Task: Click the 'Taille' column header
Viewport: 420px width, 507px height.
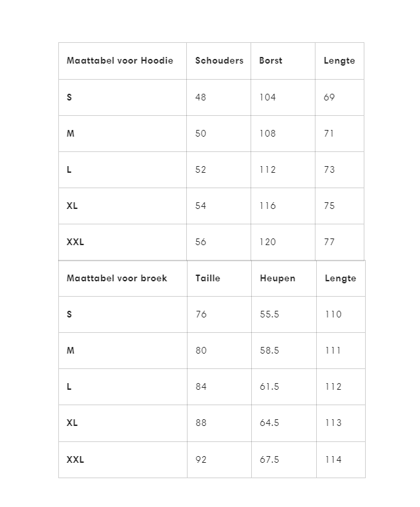Action: tap(208, 278)
